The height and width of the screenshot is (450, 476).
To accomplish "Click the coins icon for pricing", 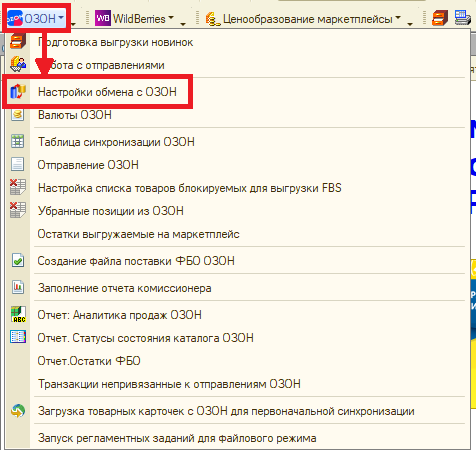I will tap(212, 19).
